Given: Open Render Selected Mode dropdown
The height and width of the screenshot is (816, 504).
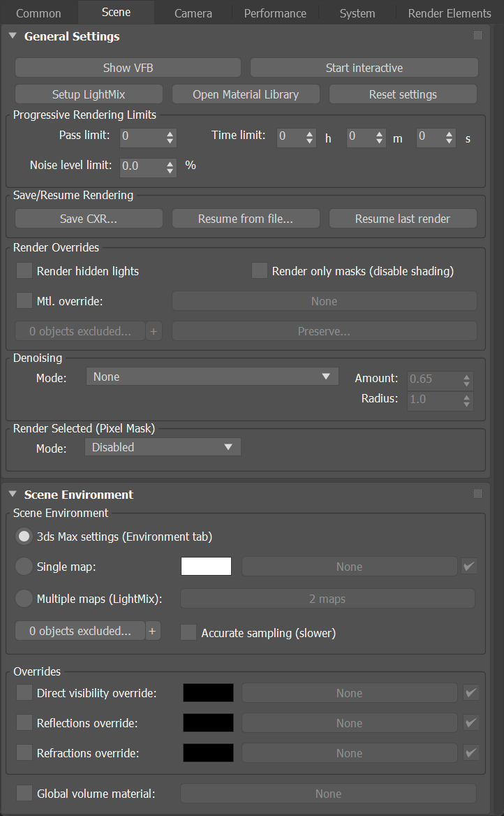Looking at the screenshot, I should pyautogui.click(x=163, y=447).
